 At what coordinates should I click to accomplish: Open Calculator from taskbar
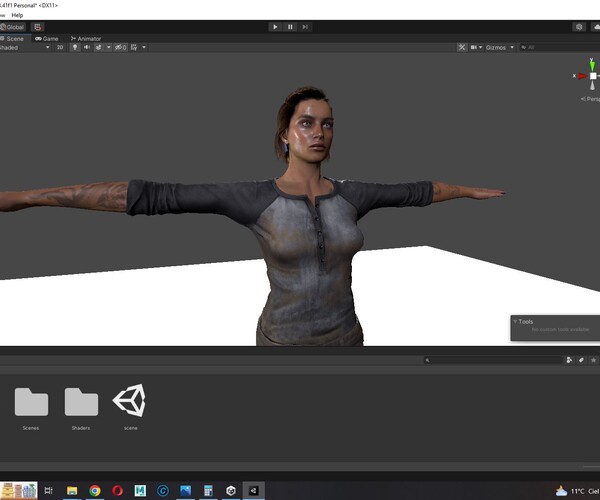[208, 490]
